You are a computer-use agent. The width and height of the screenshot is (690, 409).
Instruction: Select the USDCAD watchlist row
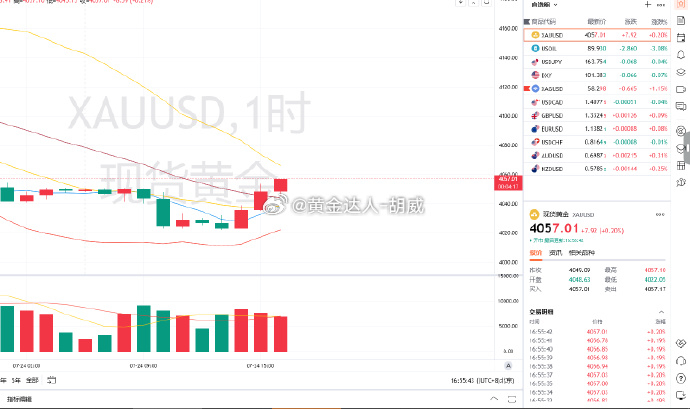pyautogui.click(x=597, y=102)
